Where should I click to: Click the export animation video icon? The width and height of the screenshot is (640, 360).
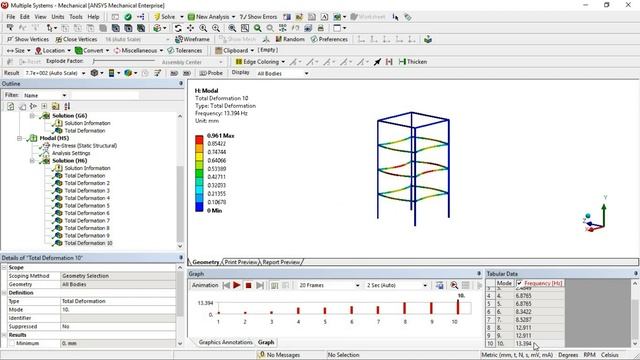(440, 285)
